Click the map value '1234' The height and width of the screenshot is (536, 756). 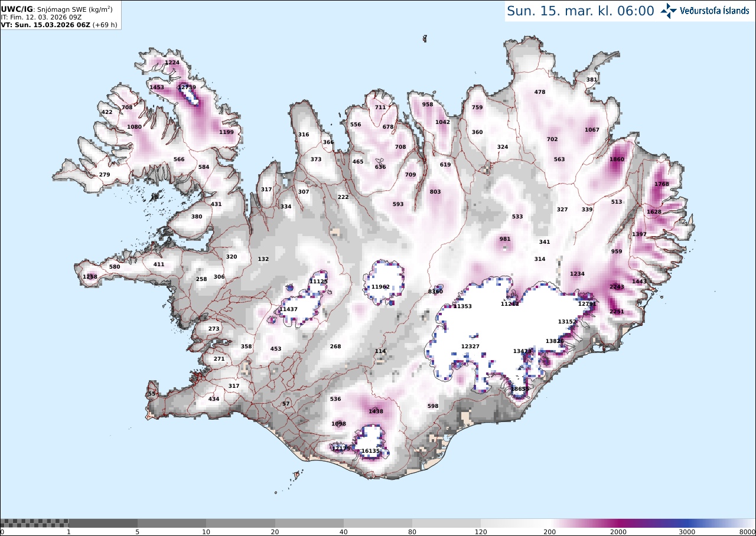pyautogui.click(x=577, y=274)
